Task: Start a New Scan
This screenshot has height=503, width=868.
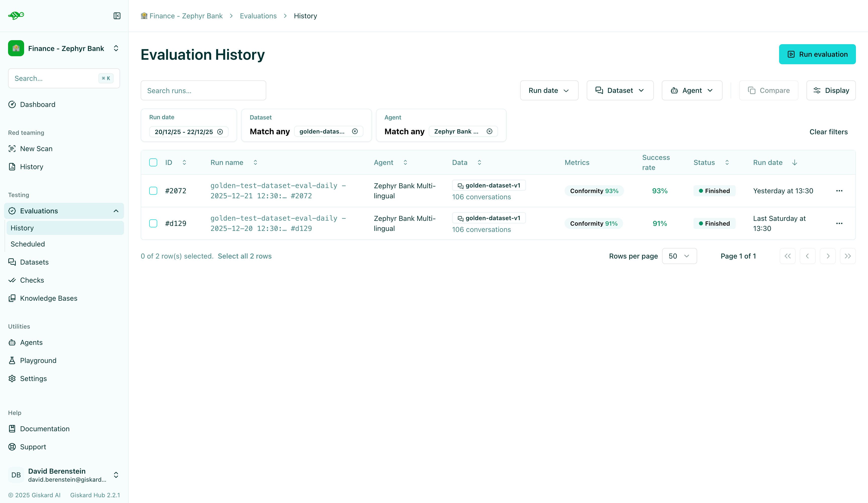Action: 36,148
